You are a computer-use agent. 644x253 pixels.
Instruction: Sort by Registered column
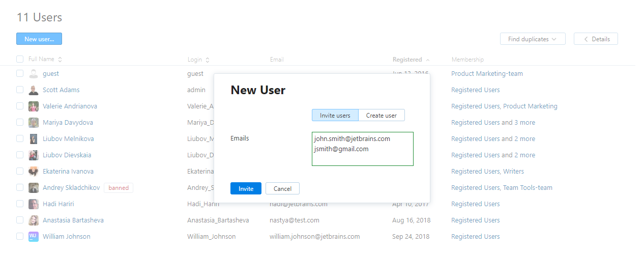tap(411, 60)
